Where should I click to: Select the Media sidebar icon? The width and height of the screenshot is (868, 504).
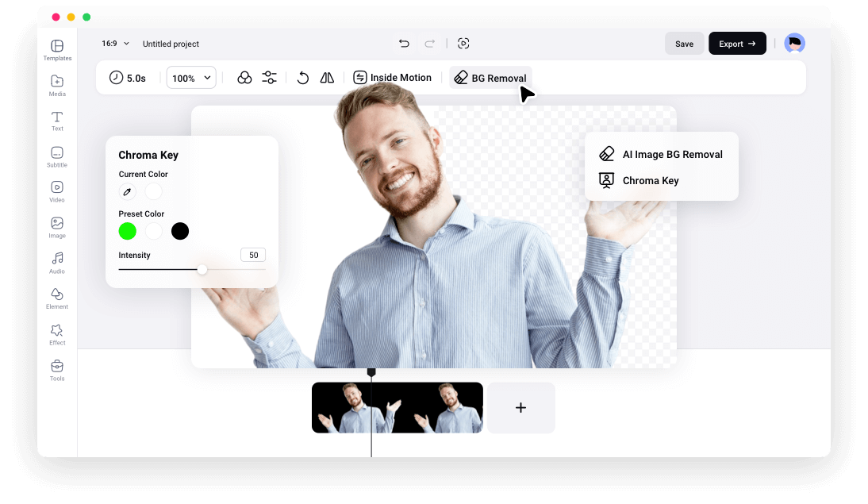[56, 85]
